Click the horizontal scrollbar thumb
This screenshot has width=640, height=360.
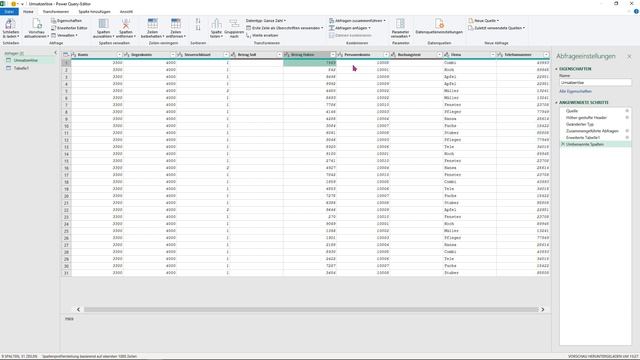click(311, 309)
